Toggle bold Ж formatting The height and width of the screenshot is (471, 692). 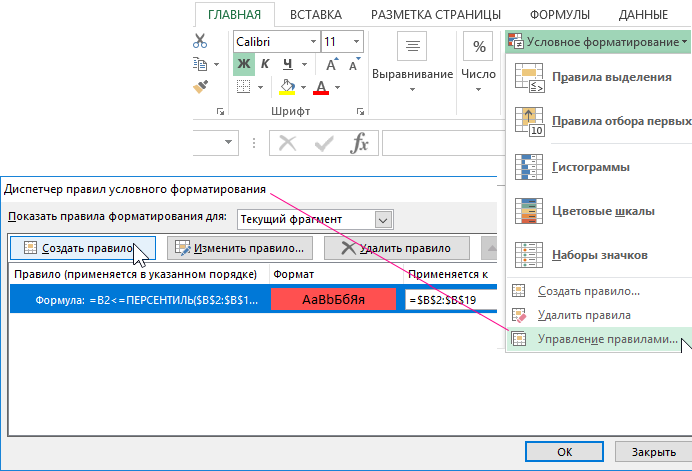pos(244,64)
